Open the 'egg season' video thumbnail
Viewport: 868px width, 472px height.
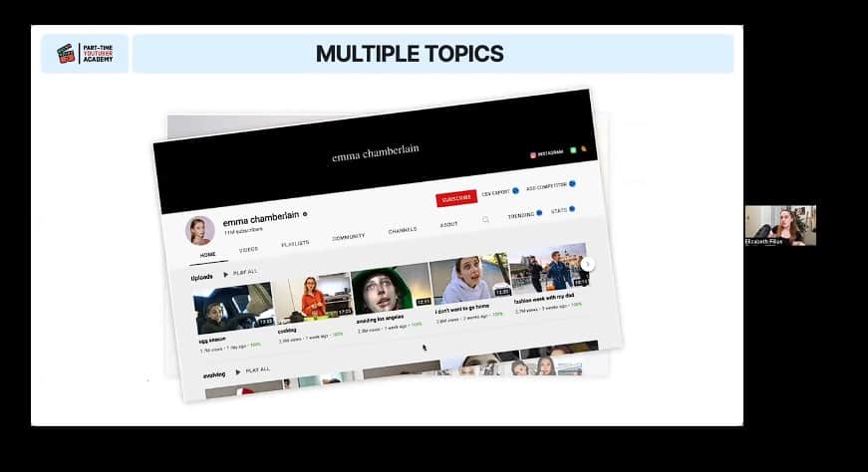coord(234,309)
